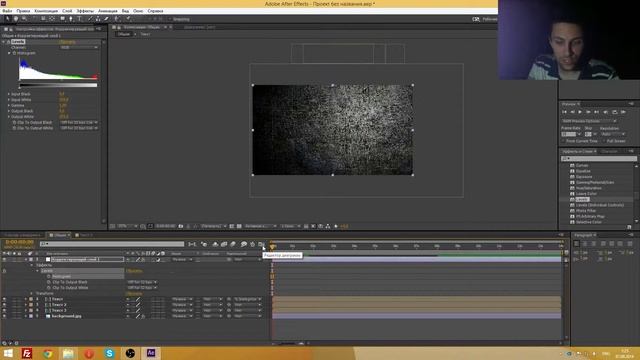This screenshot has width=640, height=360.
Task: Expand Input Black property
Action: click(9, 94)
